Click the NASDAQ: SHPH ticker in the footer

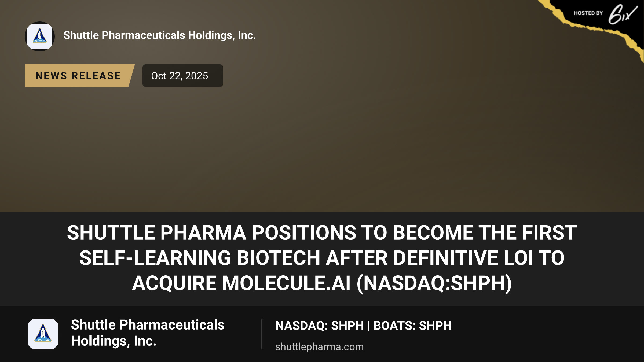point(320,326)
